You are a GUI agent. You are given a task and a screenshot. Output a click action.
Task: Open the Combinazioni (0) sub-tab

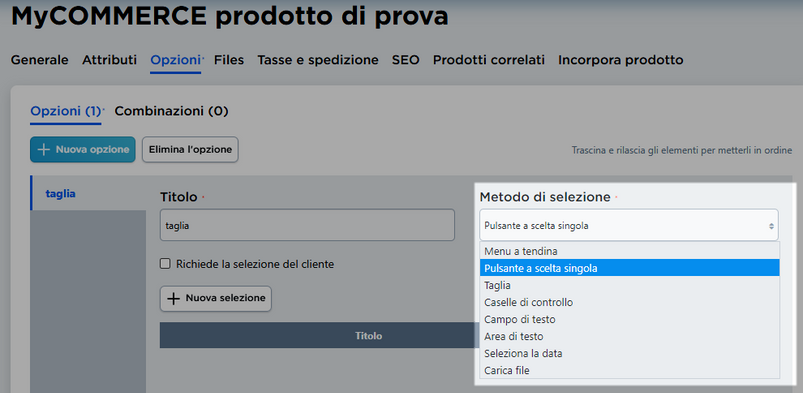click(171, 111)
